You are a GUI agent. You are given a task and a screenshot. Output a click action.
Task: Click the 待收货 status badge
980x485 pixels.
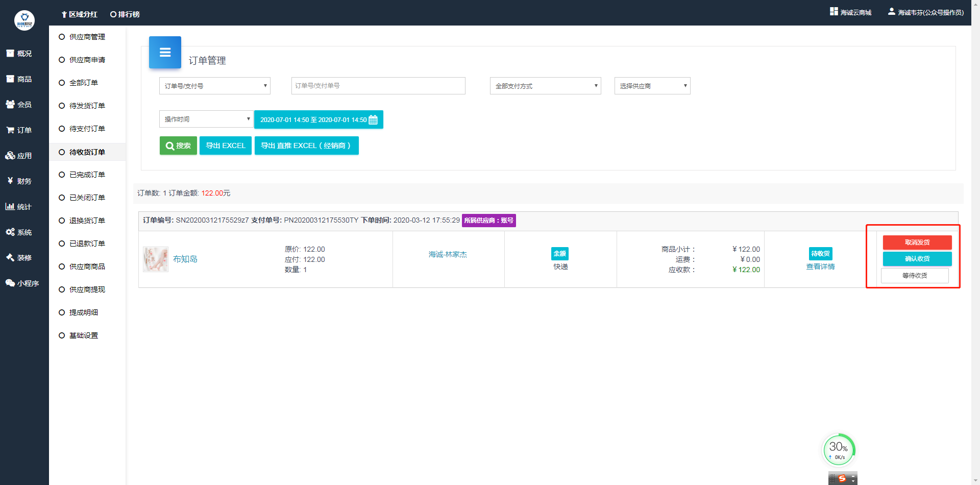(821, 254)
